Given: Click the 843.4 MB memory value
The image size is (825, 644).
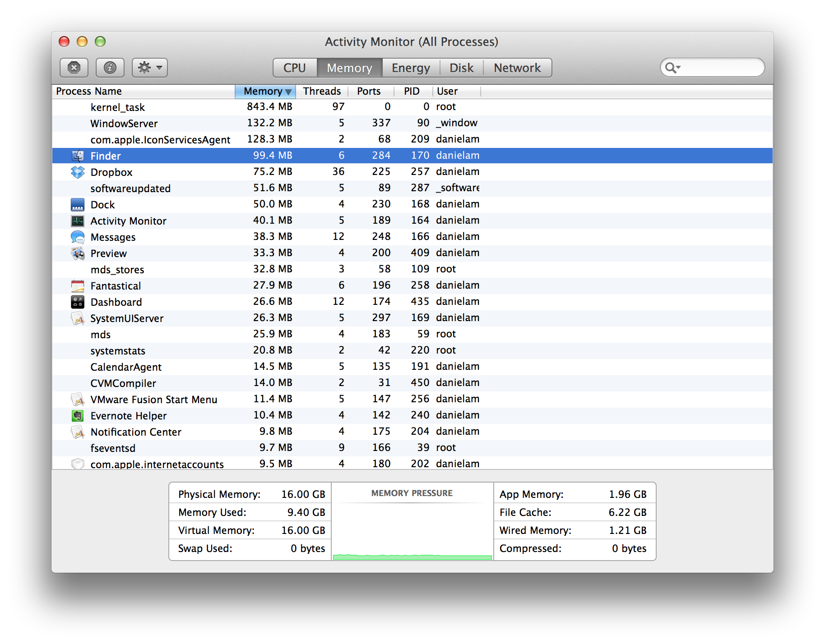Looking at the screenshot, I should coord(269,106).
